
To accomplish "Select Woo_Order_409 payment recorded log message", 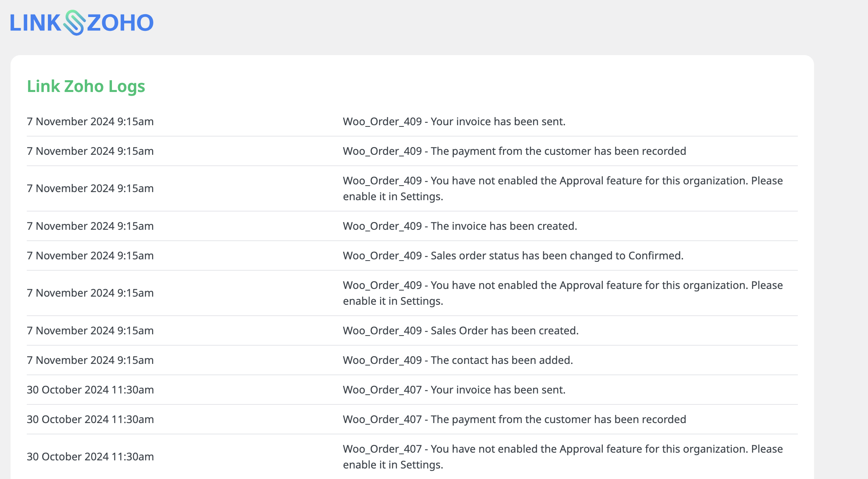I will (x=514, y=151).
